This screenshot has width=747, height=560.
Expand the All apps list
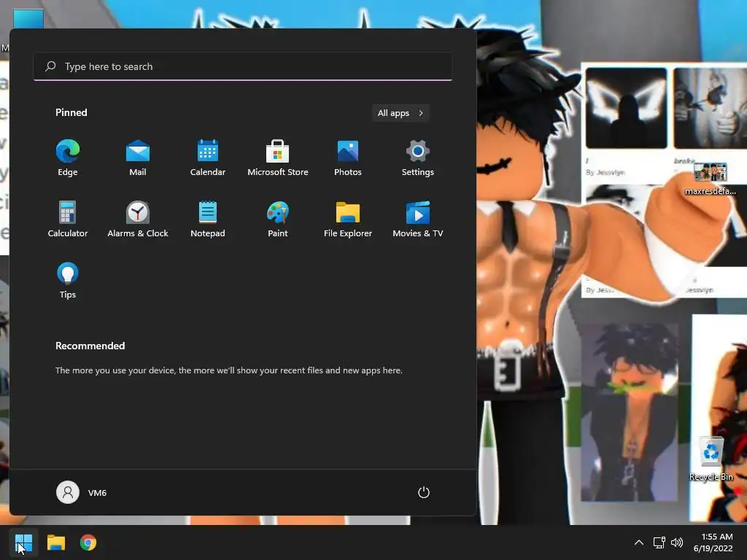click(x=400, y=113)
